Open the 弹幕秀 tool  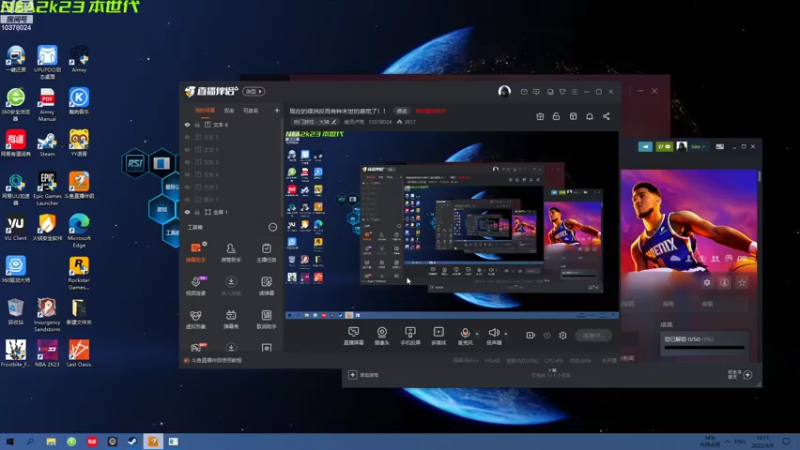point(231,319)
